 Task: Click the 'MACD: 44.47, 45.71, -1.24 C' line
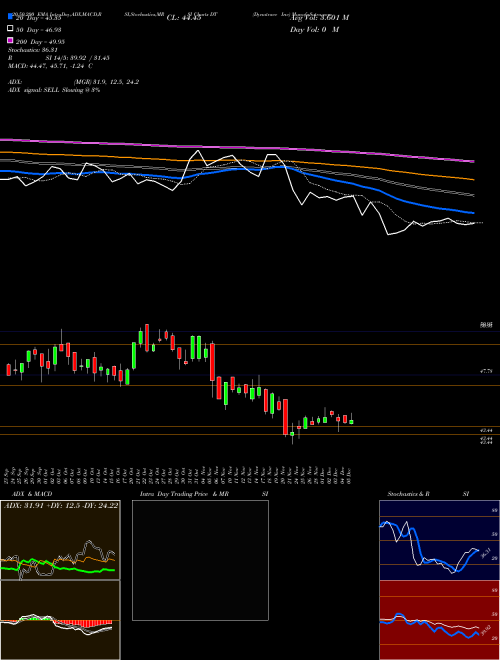pyautogui.click(x=51, y=66)
